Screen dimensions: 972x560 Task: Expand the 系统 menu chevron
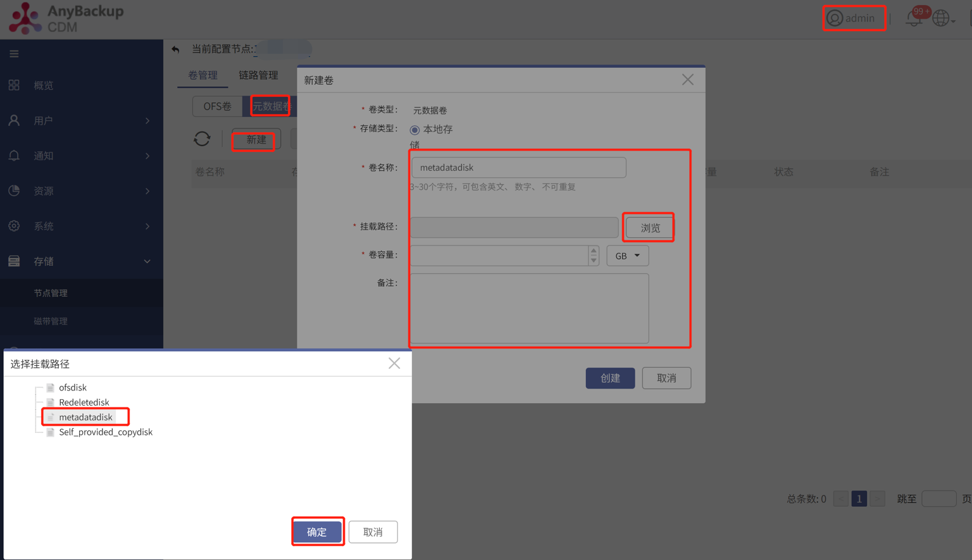147,226
